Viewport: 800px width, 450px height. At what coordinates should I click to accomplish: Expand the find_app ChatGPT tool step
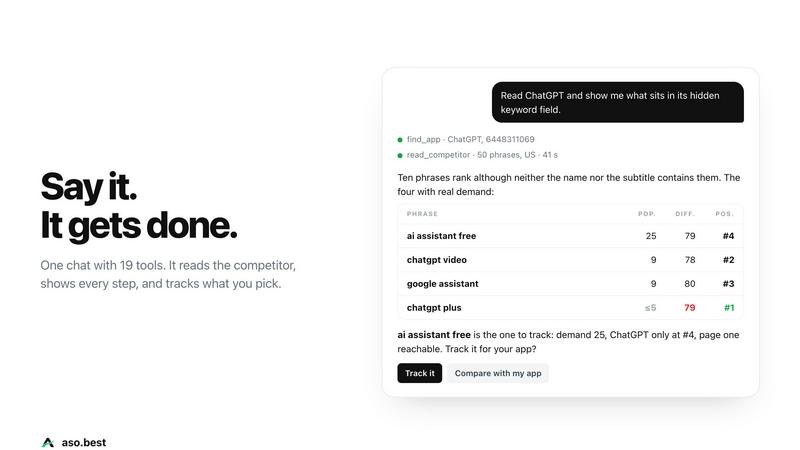(470, 139)
